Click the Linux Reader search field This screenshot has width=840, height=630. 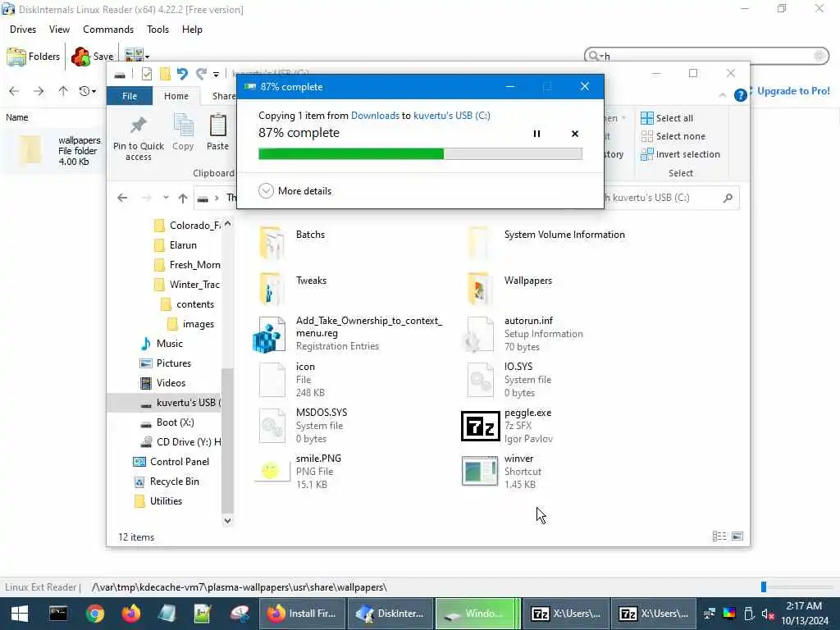point(706,56)
